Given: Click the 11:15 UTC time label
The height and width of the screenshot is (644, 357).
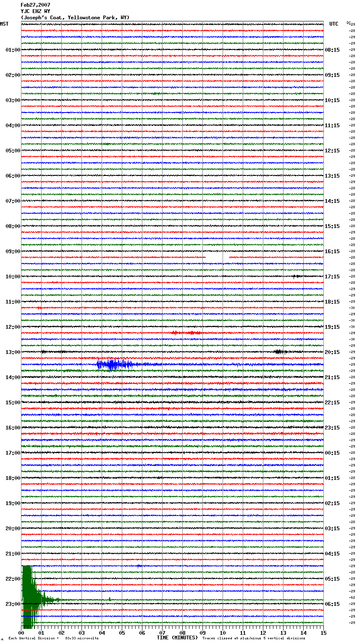Looking at the screenshot, I should pos(332,126).
